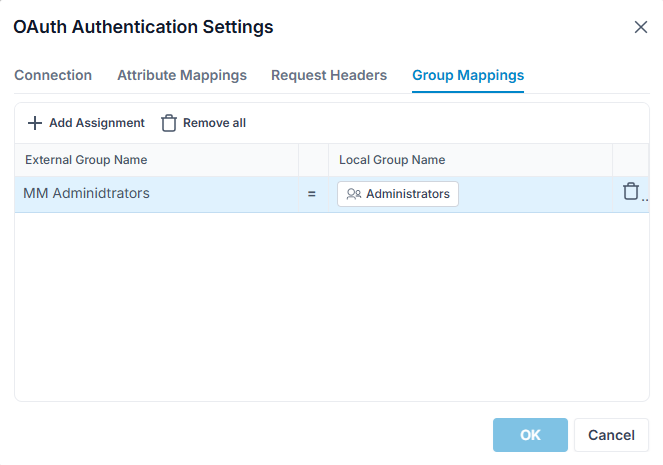The image size is (663, 465).
Task: Select the Group Mappings tab
Action: coord(468,75)
